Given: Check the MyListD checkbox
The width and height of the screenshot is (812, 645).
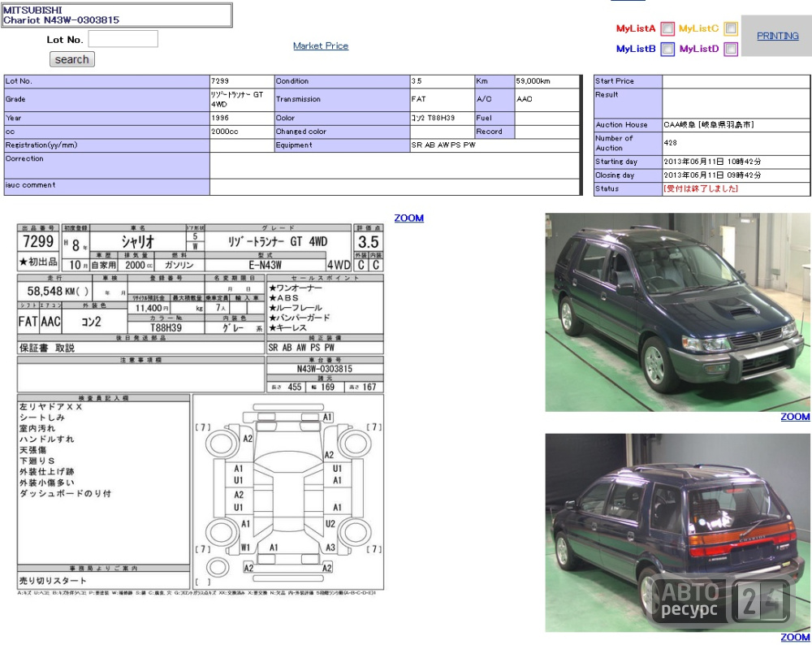Looking at the screenshot, I should pyautogui.click(x=731, y=50).
